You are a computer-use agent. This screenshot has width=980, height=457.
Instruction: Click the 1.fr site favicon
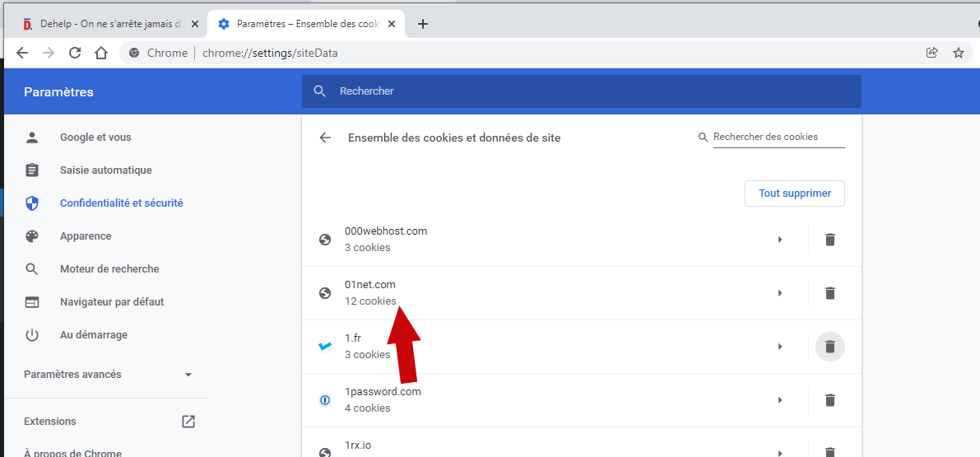pyautogui.click(x=325, y=347)
